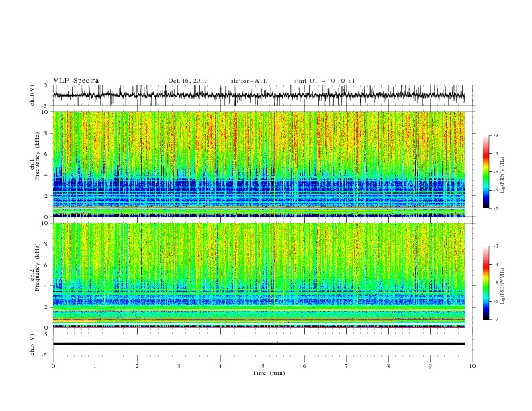This screenshot has width=532, height=411.
Task: Click the '6' kHz tick on ch.1 axis
Action: click(x=47, y=154)
